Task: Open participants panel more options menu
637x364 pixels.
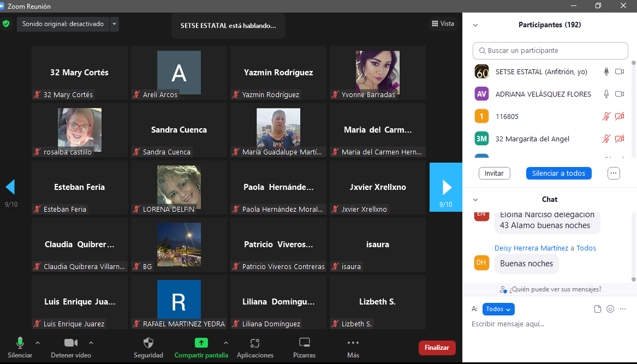Action: coord(614,173)
